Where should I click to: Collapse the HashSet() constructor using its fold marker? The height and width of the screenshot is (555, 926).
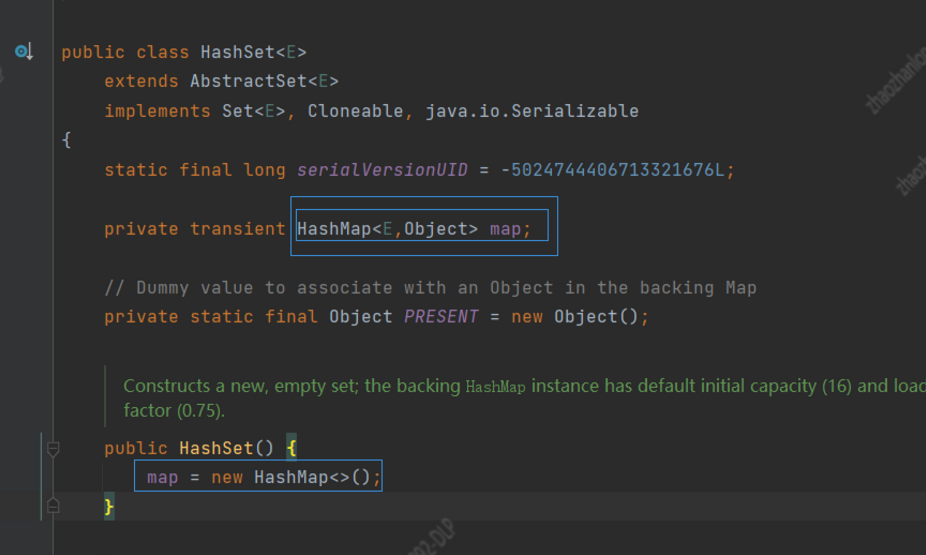pyautogui.click(x=53, y=448)
